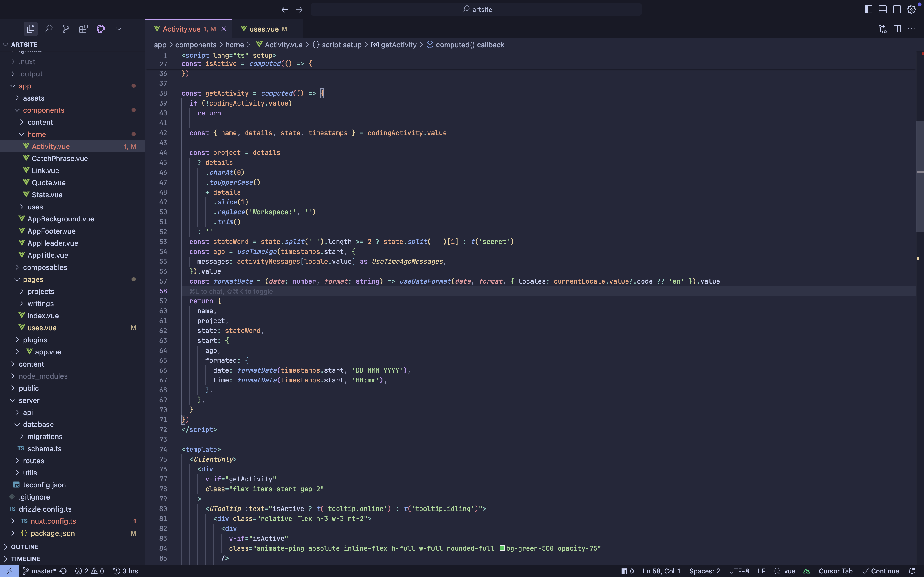Expand the OUTLINE section
Image resolution: width=924 pixels, height=577 pixels.
[24, 547]
